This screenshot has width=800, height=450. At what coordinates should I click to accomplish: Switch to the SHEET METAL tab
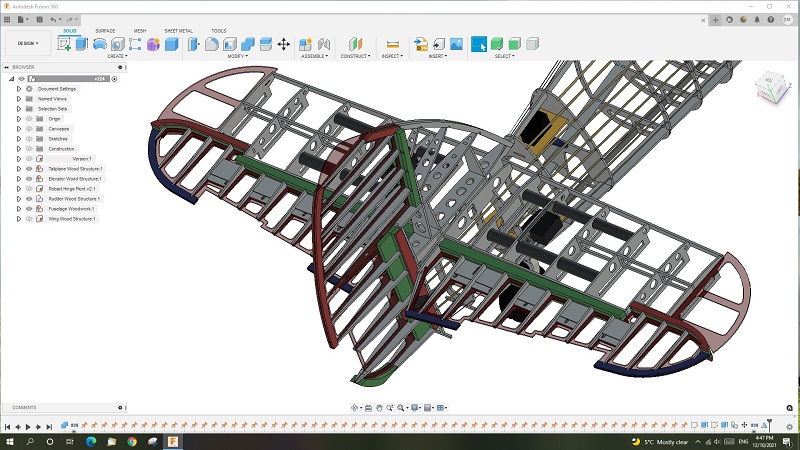click(x=179, y=31)
